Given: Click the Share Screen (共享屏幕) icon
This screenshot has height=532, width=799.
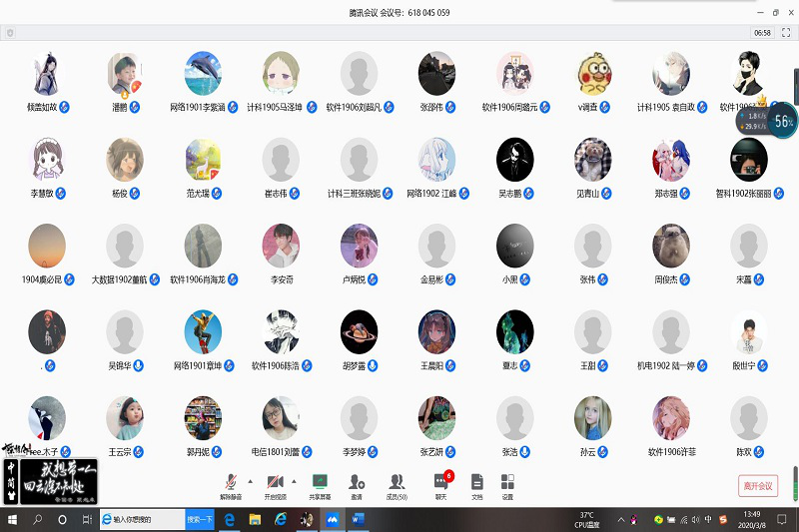Looking at the screenshot, I should [x=321, y=483].
